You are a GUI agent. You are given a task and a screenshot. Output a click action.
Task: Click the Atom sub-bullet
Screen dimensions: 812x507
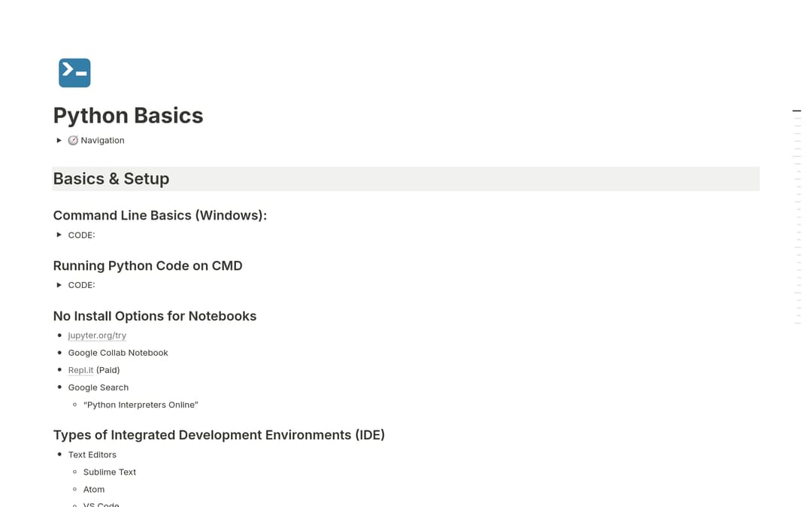coord(93,489)
